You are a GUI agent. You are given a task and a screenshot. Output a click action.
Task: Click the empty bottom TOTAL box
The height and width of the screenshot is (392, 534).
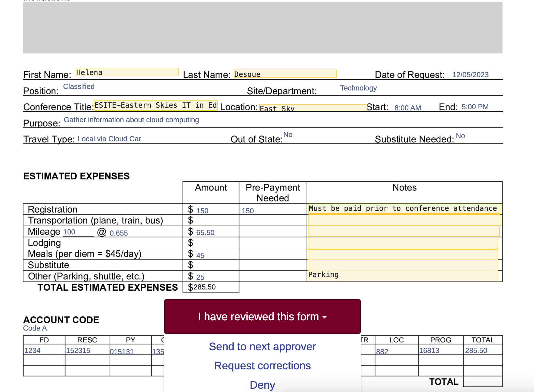tap(483, 381)
